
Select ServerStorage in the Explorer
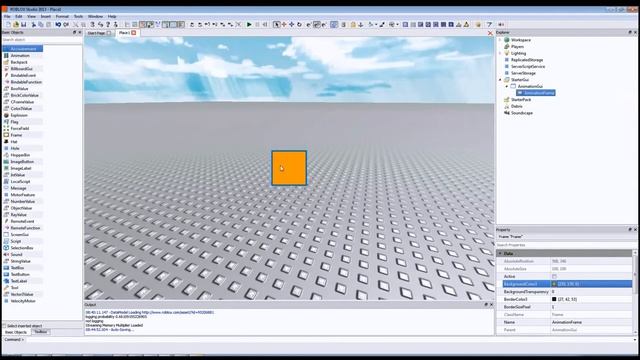click(523, 73)
